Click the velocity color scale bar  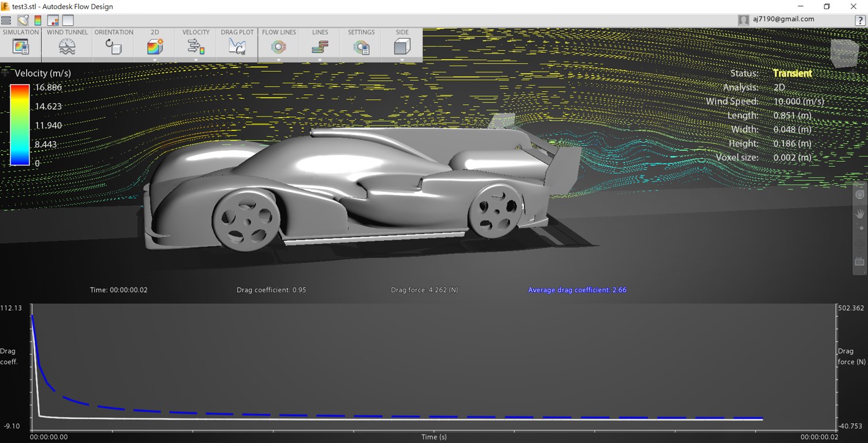(x=20, y=125)
